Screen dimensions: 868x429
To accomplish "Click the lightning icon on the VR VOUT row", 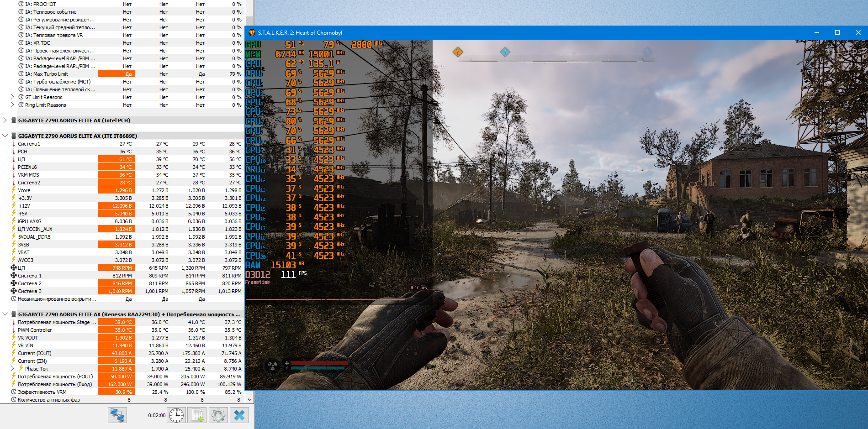I will pyautogui.click(x=14, y=338).
